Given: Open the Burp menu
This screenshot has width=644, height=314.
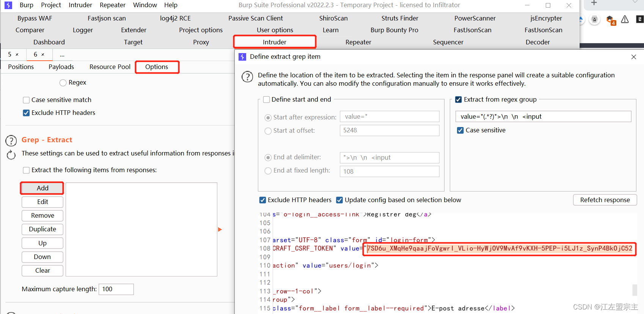Looking at the screenshot, I should coord(27,5).
